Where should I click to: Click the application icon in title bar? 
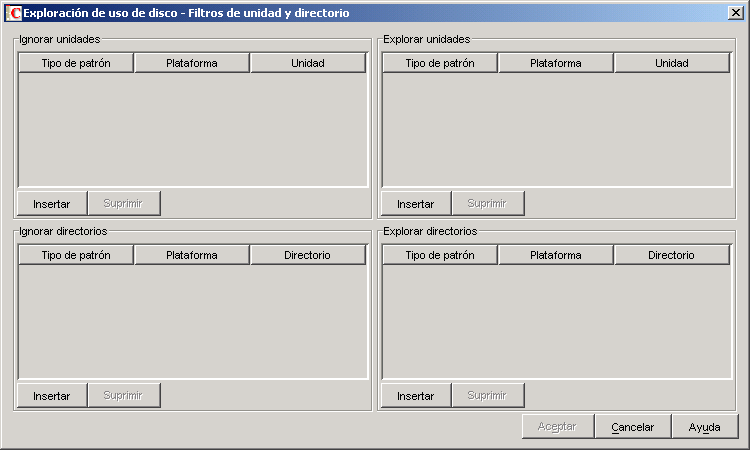14,13
